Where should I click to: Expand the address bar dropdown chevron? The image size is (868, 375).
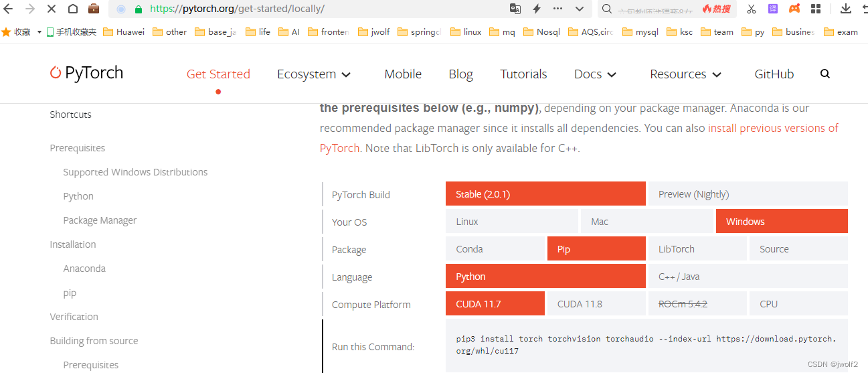tap(580, 9)
